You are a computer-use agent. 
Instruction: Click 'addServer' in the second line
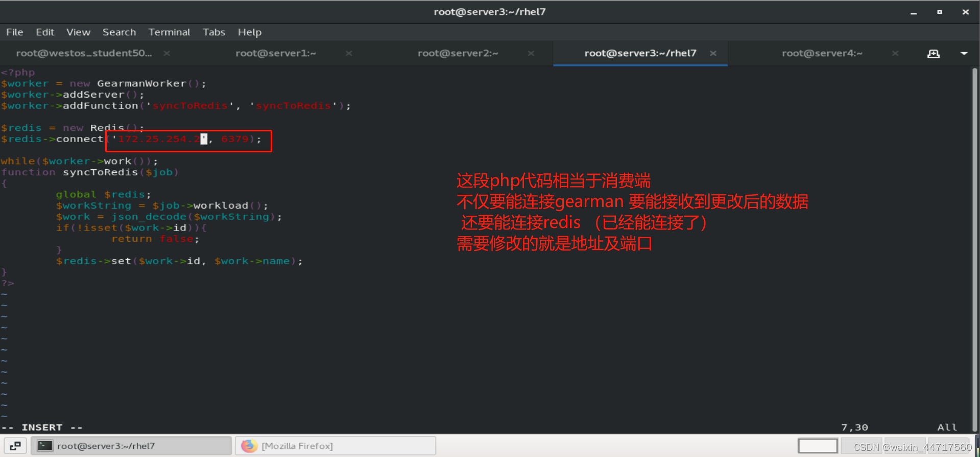click(x=93, y=95)
